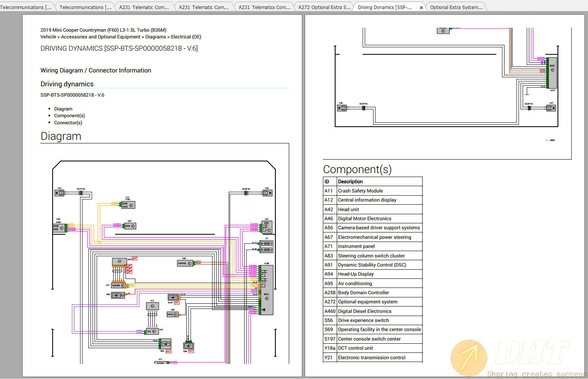The width and height of the screenshot is (588, 379).
Task: Select the S69 operating facility symbol
Action: (x=165, y=344)
